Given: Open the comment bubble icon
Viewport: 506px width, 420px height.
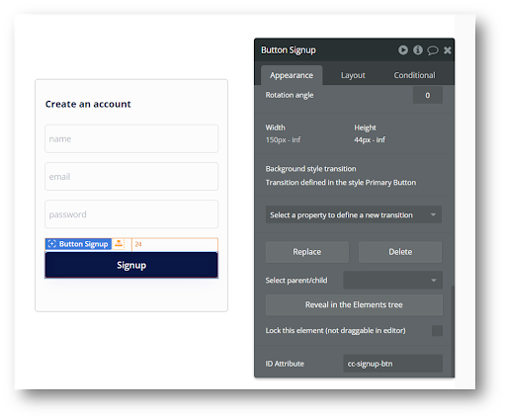Looking at the screenshot, I should 433,50.
